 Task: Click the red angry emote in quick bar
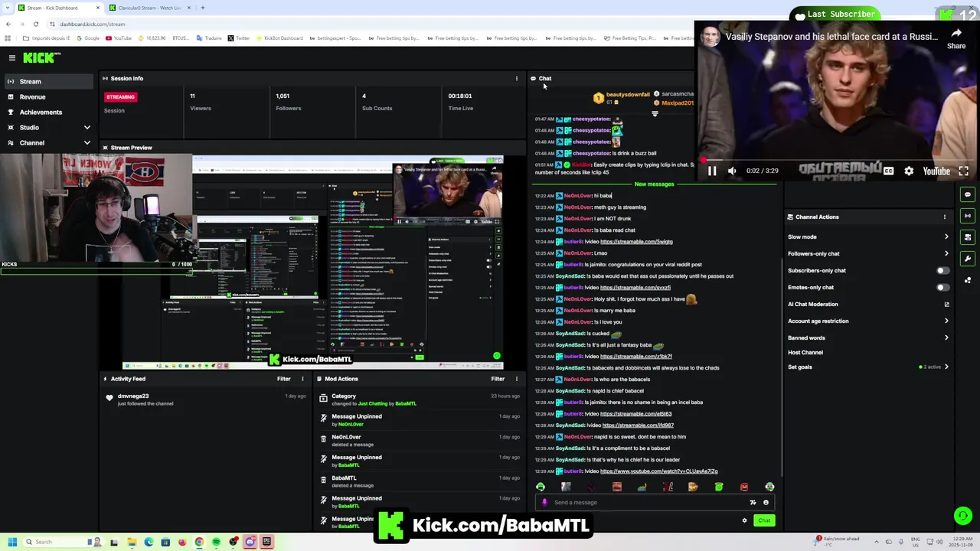coord(744,487)
